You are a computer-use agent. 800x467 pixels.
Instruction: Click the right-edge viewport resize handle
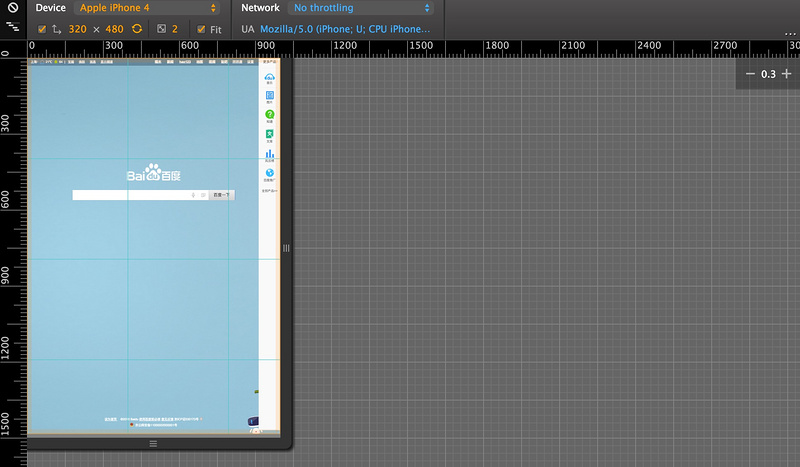286,248
